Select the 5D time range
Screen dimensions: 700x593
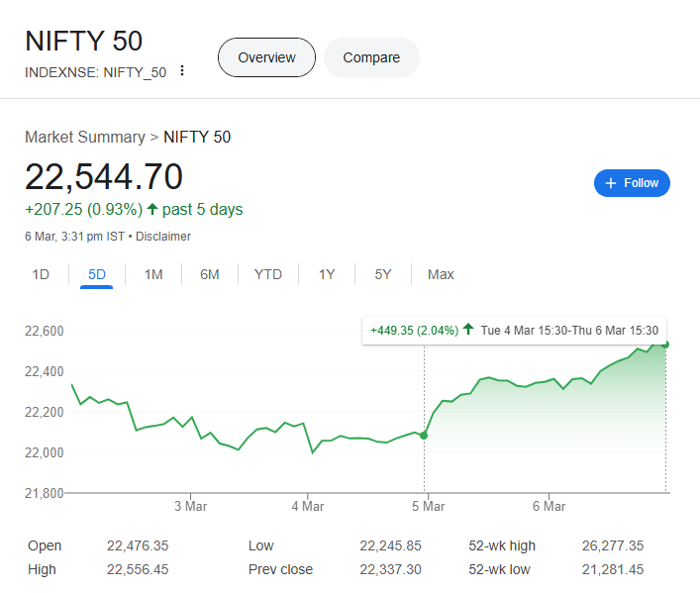(97, 274)
